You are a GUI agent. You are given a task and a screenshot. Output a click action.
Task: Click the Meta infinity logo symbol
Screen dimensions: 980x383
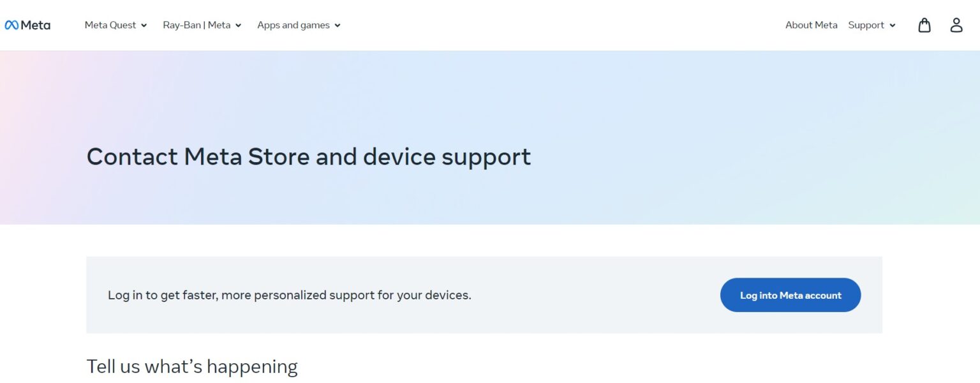11,26
